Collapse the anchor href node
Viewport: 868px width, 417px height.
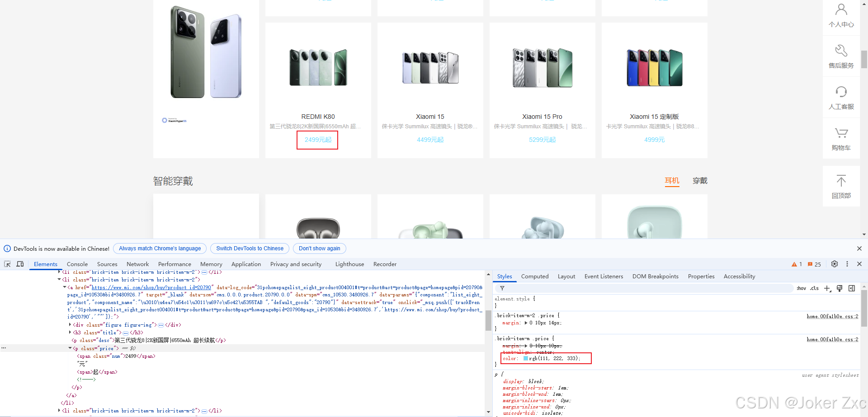point(65,287)
